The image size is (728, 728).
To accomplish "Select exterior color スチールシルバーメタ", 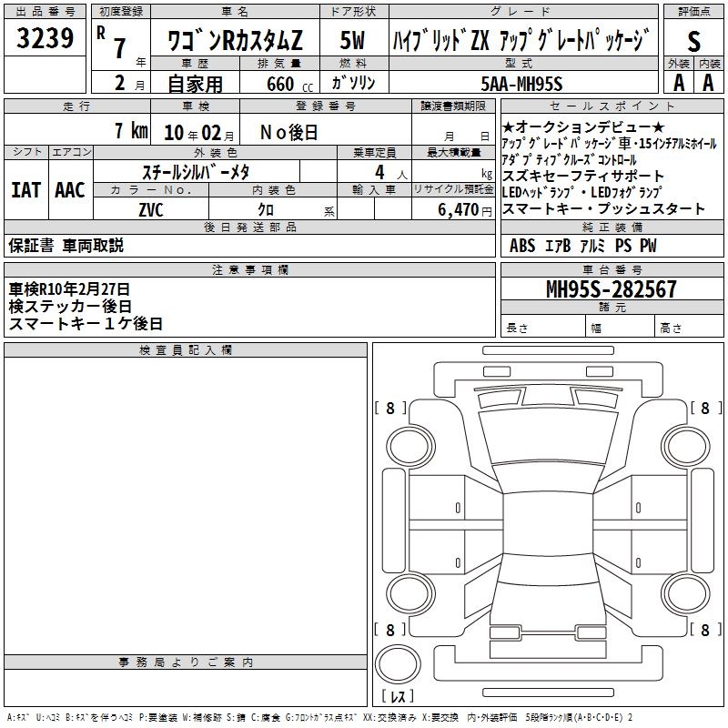I will (197, 172).
